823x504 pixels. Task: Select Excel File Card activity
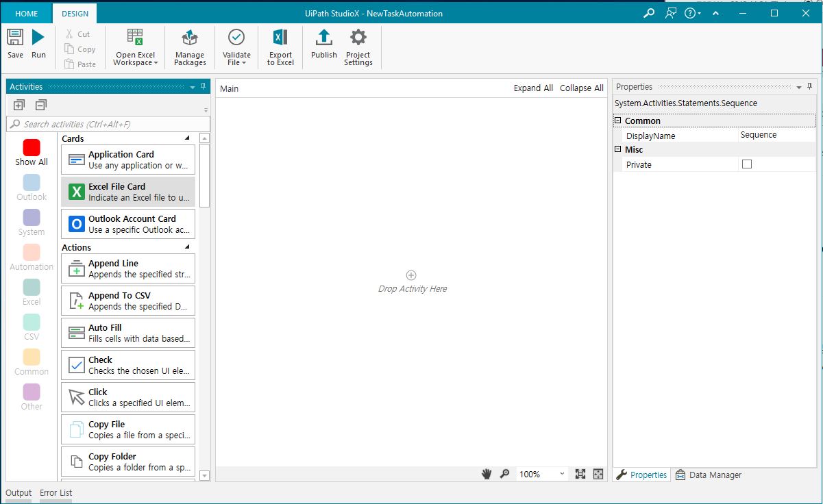click(x=128, y=192)
